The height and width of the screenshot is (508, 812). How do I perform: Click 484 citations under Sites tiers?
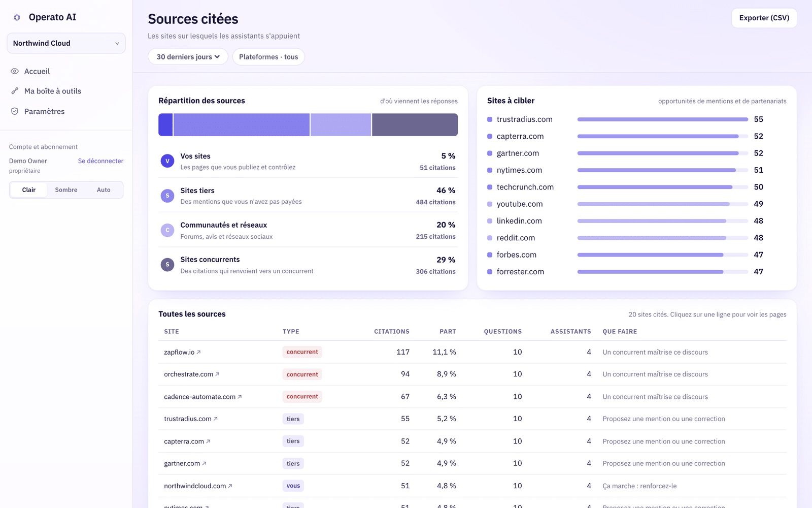pyautogui.click(x=435, y=202)
